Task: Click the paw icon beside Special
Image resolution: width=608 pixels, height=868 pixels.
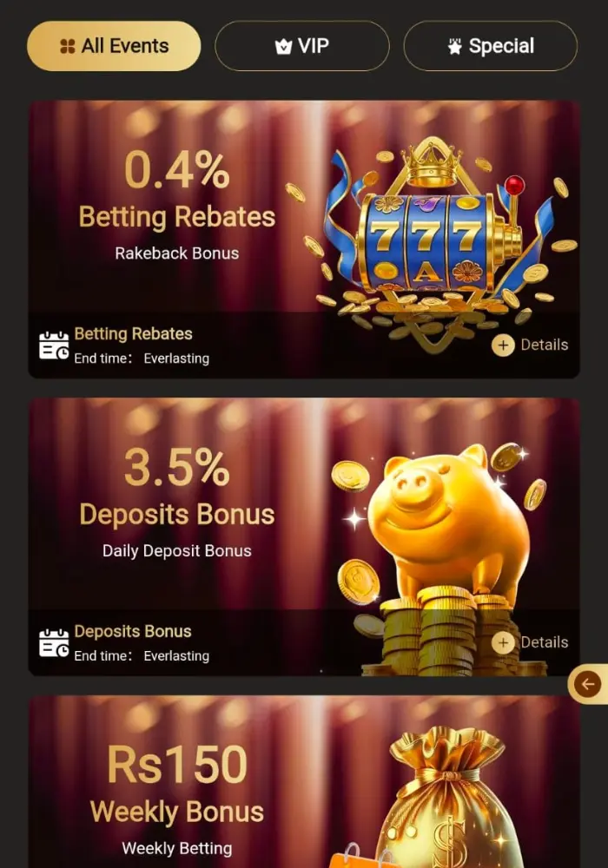Action: click(454, 47)
